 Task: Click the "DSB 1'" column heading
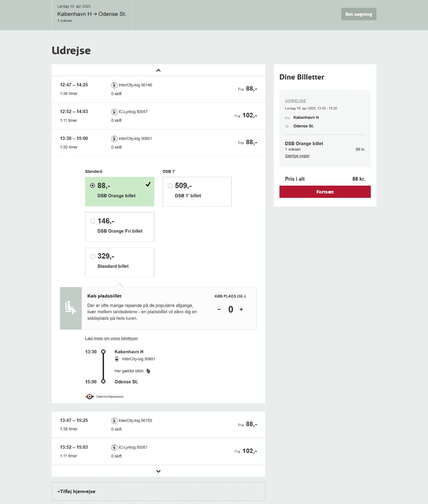[169, 171]
